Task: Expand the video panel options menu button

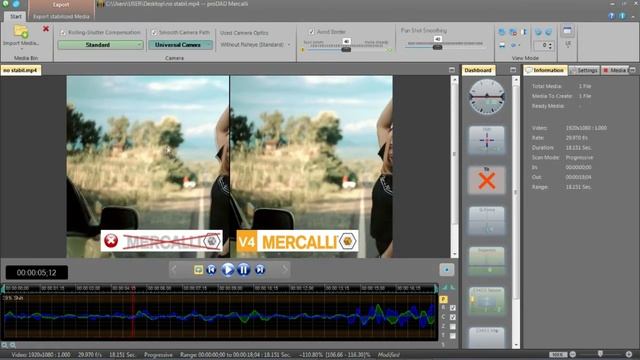Action: click(452, 70)
